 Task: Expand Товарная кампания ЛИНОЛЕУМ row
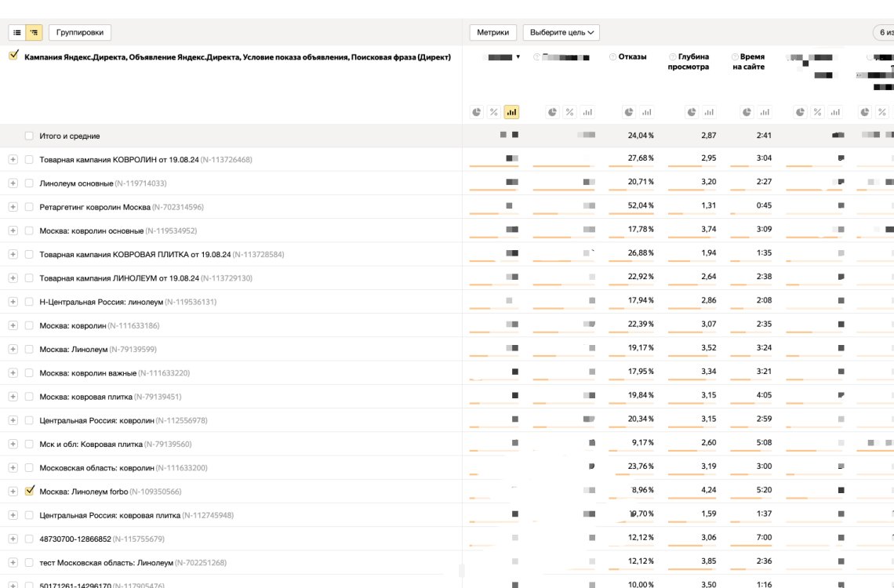[x=13, y=278]
